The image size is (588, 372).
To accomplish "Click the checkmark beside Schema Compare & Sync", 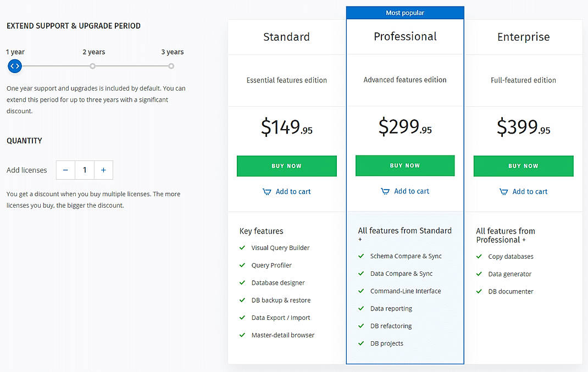I will [361, 256].
